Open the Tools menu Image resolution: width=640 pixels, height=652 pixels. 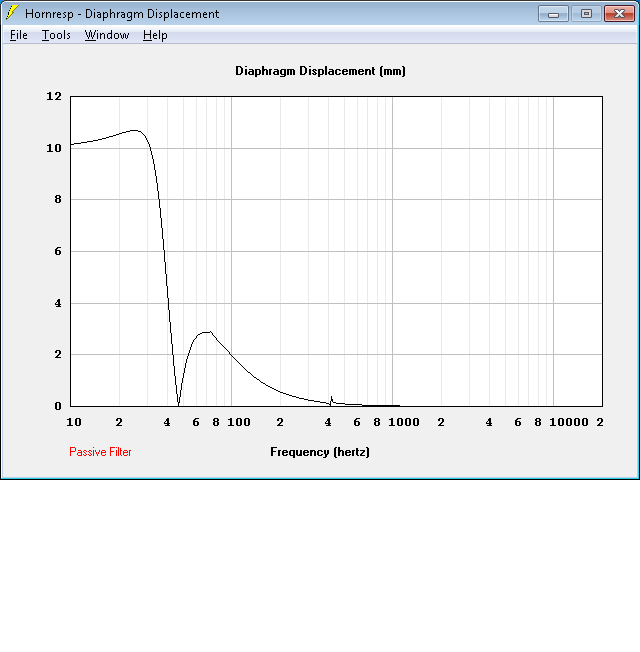(56, 35)
